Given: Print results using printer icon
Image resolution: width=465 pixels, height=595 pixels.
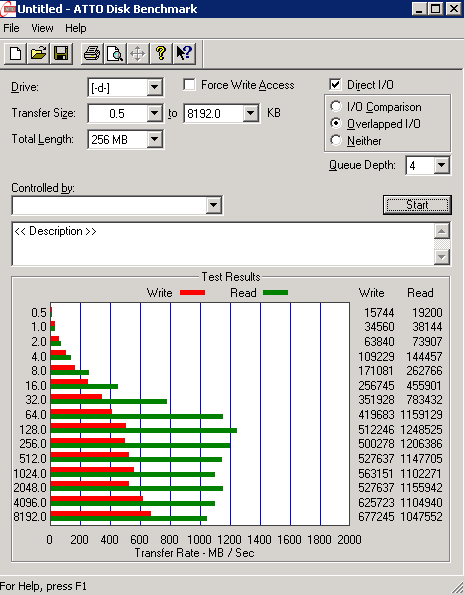Looking at the screenshot, I should coord(92,54).
